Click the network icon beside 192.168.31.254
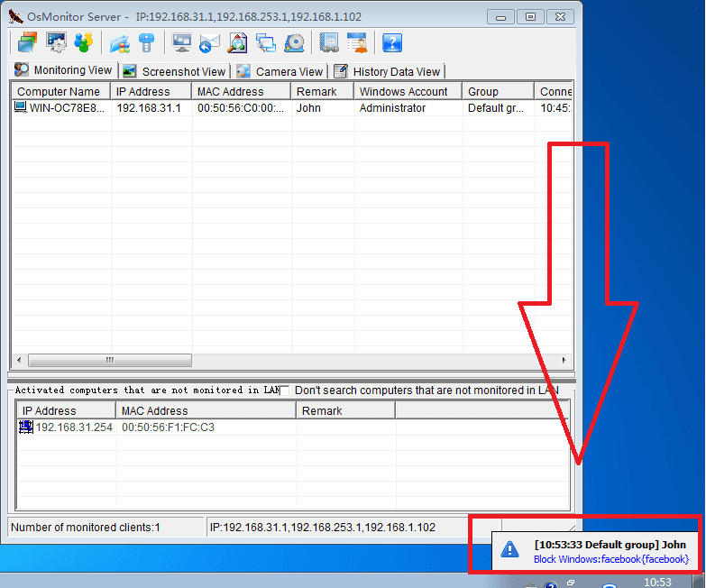Image resolution: width=706 pixels, height=588 pixels. (x=26, y=427)
